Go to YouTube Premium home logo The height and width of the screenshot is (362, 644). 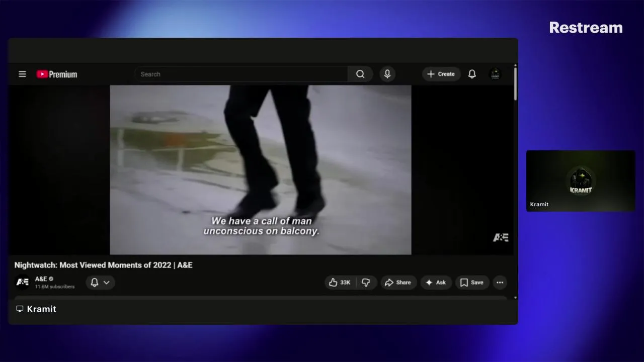coord(57,74)
